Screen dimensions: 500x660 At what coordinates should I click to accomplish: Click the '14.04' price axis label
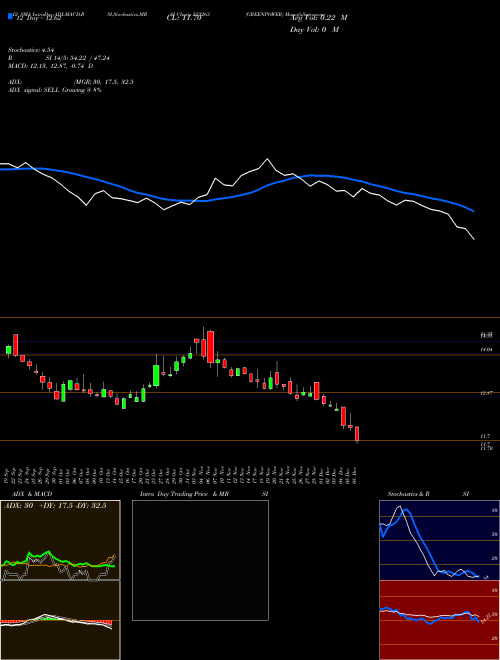[x=486, y=349]
